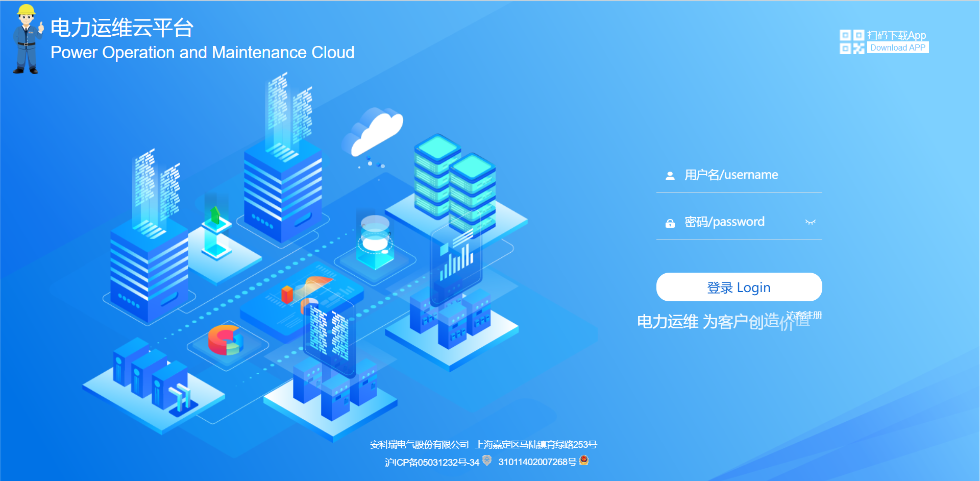Focus the 密码/password input field

[x=740, y=222]
